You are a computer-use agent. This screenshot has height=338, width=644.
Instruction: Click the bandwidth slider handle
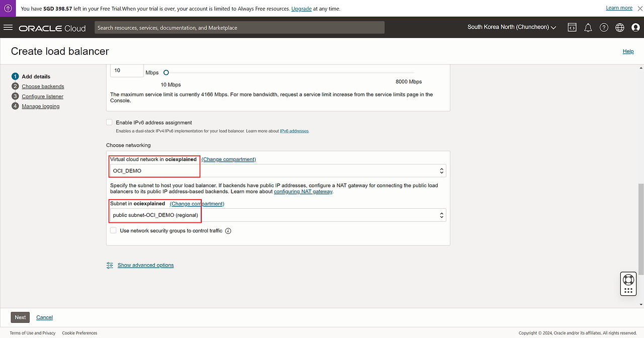[x=166, y=72]
